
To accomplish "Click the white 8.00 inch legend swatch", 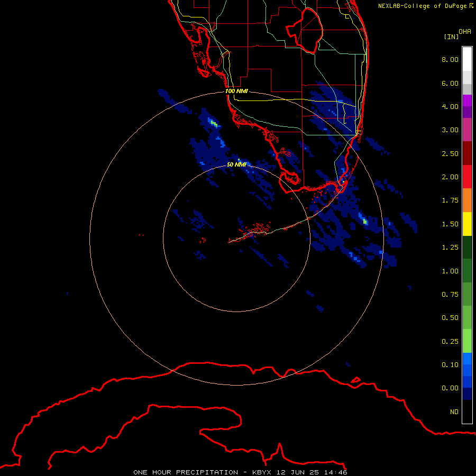I will (x=467, y=59).
